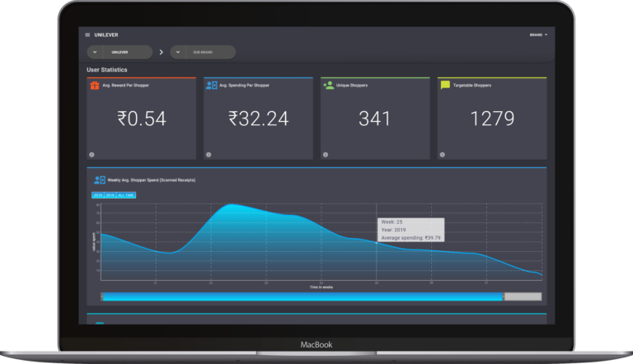Image resolution: width=633 pixels, height=364 pixels.
Task: Click the Avg. Reward Per Shopper label
Action: coord(125,85)
